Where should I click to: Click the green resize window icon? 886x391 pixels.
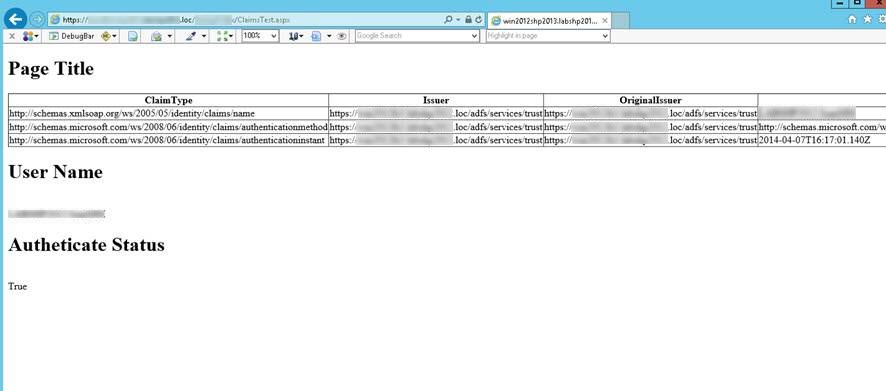coord(223,36)
